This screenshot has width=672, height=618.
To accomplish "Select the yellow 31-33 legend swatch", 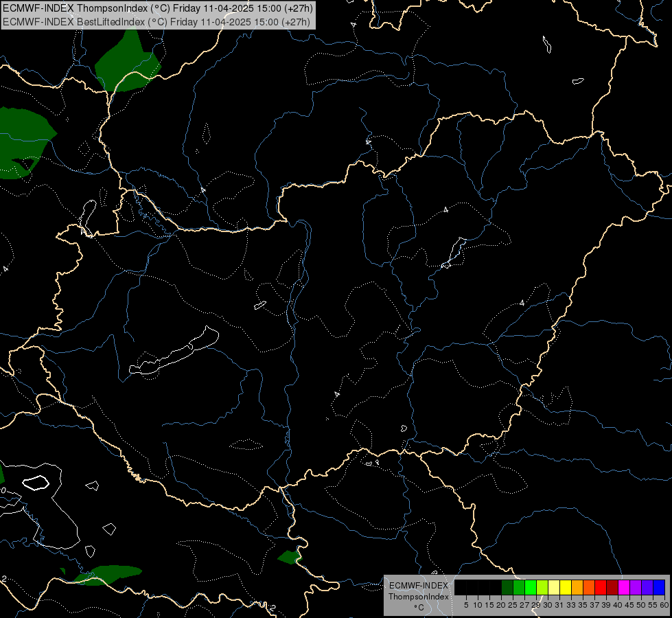I will (x=566, y=587).
